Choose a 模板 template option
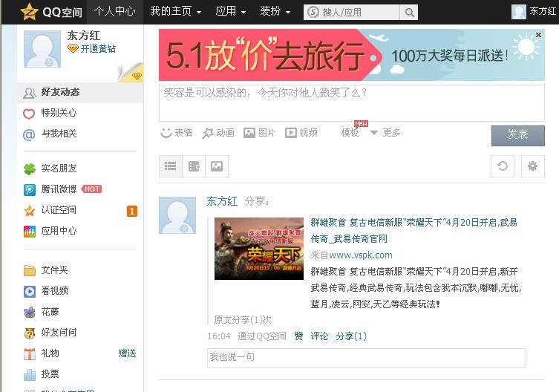 coord(350,133)
